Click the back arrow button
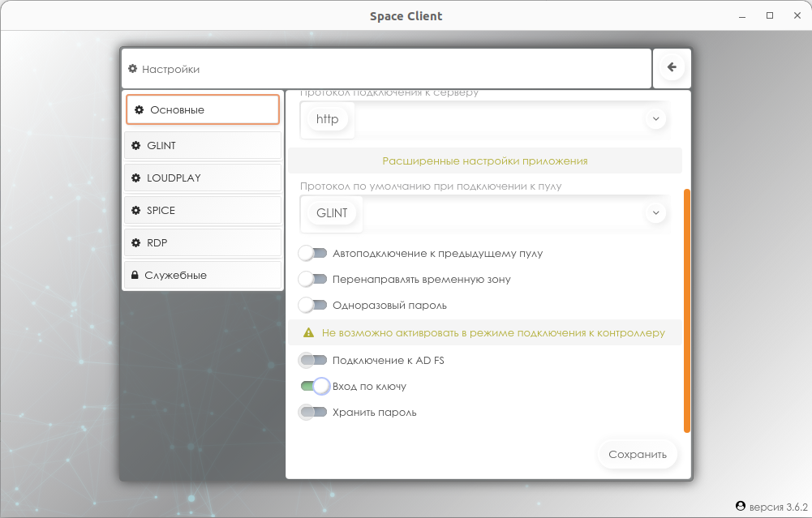This screenshot has width=812, height=518. (672, 68)
